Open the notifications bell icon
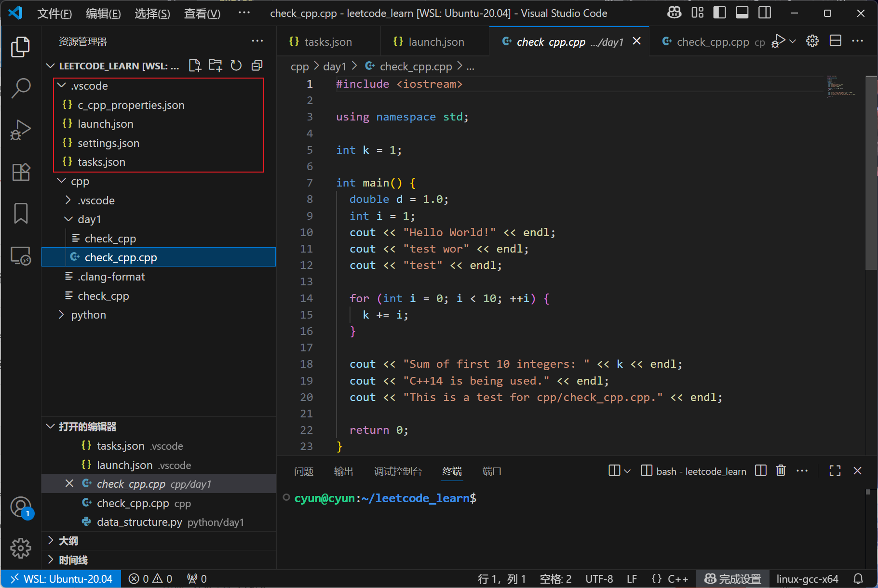 [858, 579]
